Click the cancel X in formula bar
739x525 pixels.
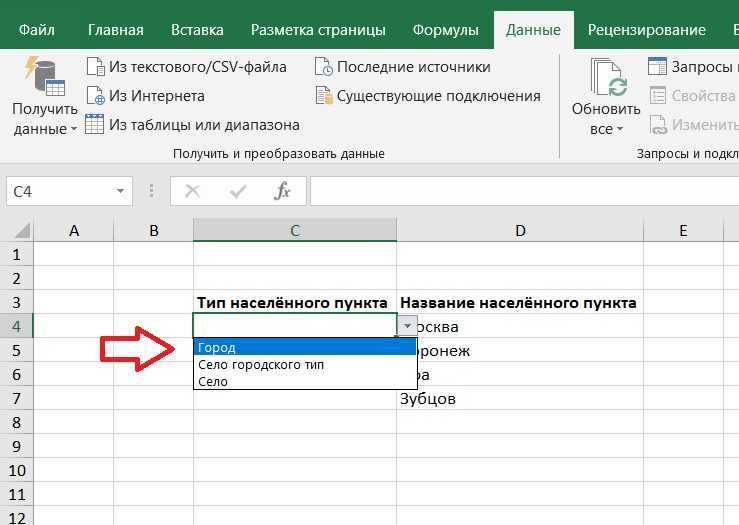pyautogui.click(x=192, y=191)
